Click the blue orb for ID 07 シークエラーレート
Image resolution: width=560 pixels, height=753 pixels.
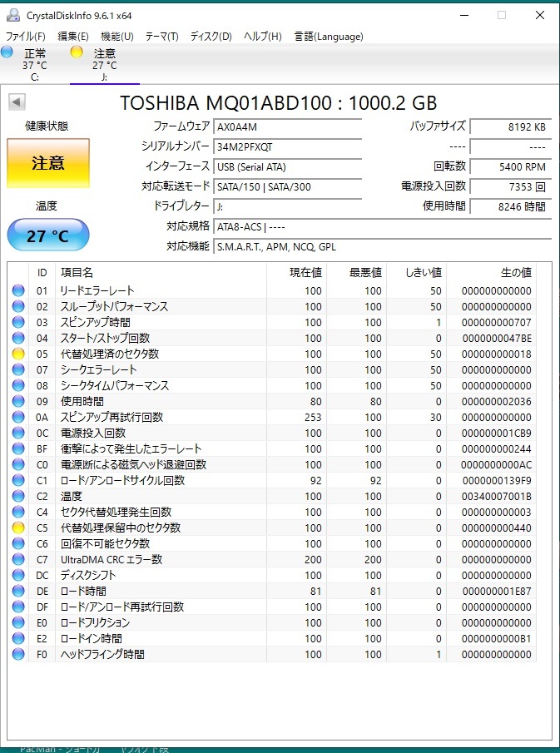point(18,369)
